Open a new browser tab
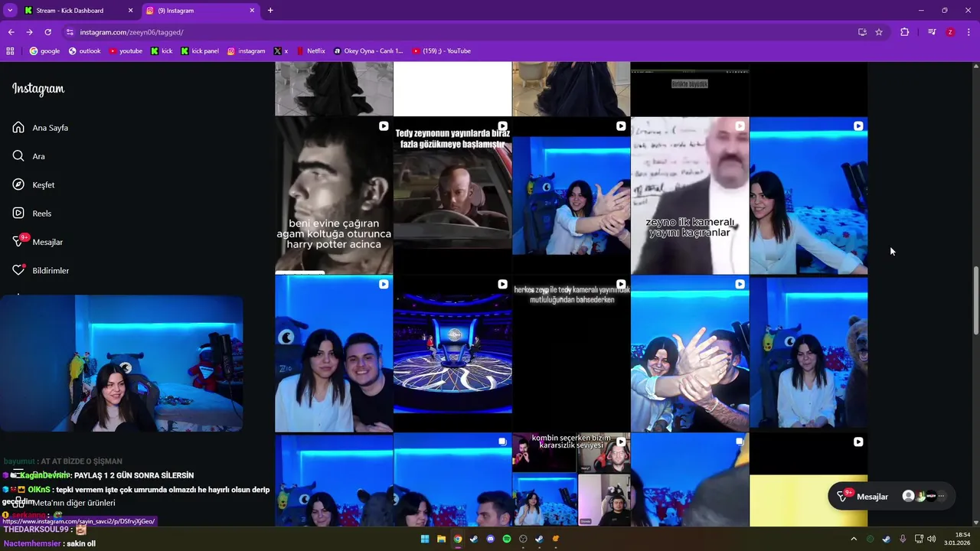The width and height of the screenshot is (980, 551). [270, 11]
